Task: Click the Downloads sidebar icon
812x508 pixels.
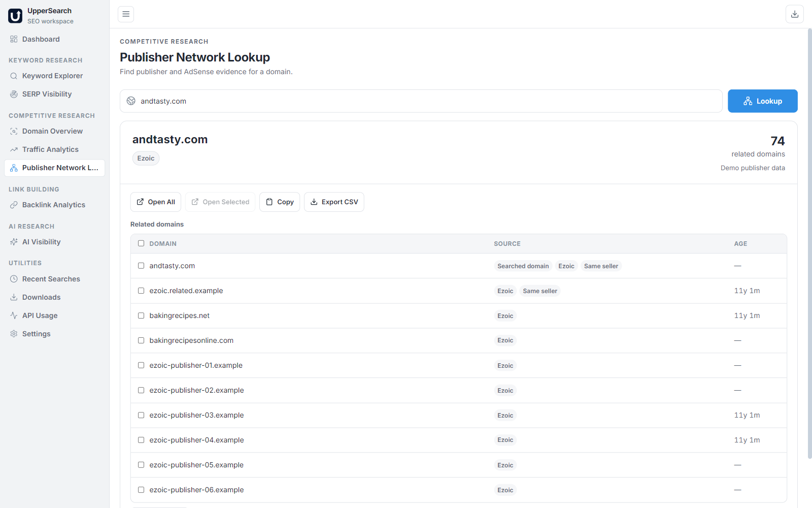Action: click(x=14, y=297)
